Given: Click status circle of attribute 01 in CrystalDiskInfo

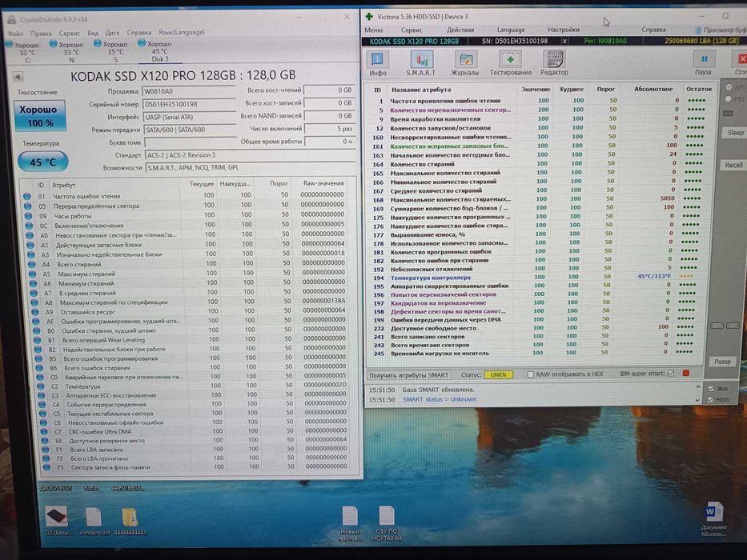Looking at the screenshot, I should pos(26,196).
